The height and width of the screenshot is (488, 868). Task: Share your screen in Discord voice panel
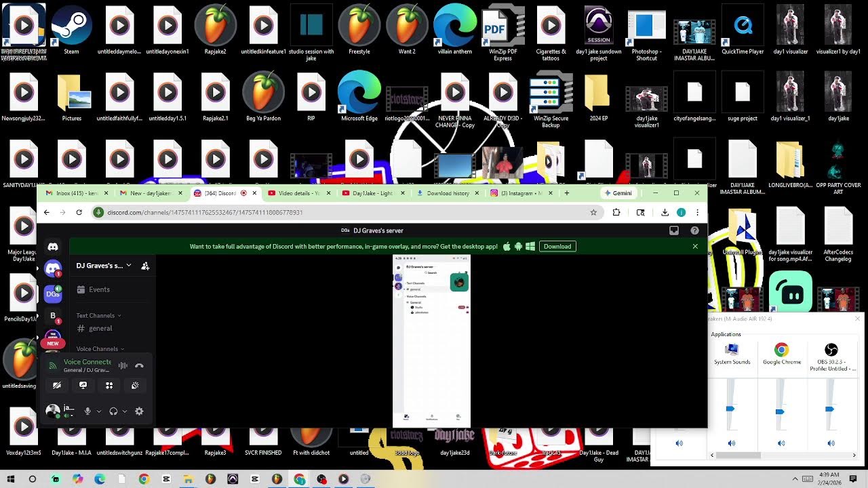tap(83, 385)
